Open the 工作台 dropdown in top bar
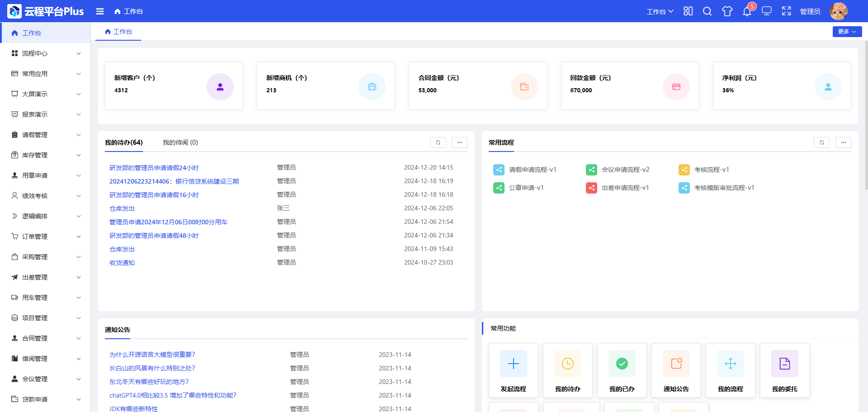Screen dimensions: 868x412 pyautogui.click(x=660, y=11)
